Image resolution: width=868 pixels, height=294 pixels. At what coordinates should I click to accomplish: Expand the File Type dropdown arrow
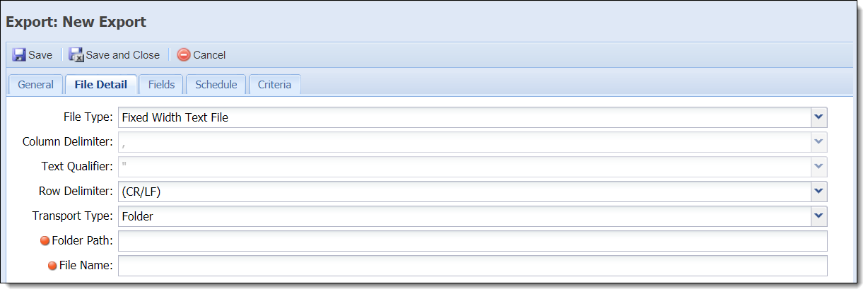[819, 117]
